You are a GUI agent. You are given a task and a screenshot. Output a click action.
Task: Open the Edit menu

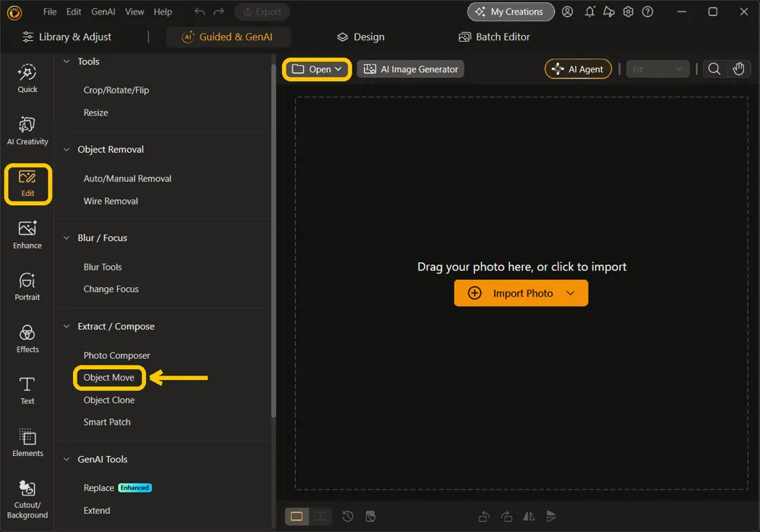(x=74, y=11)
